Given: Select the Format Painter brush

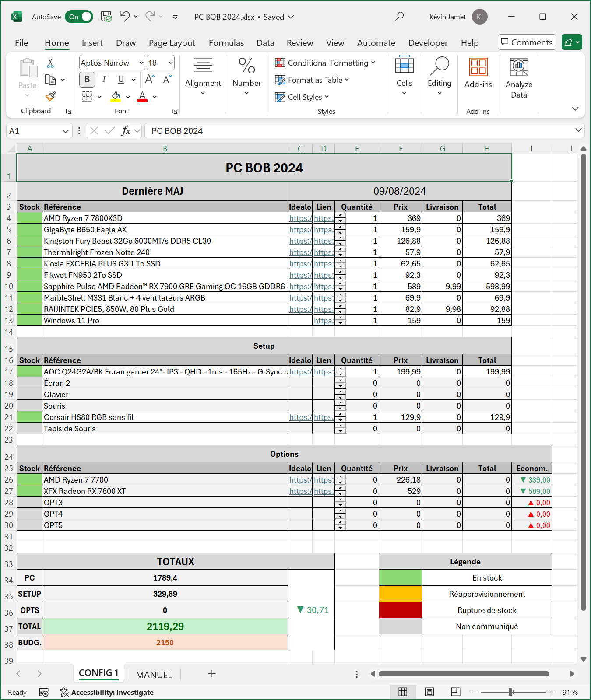Looking at the screenshot, I should pos(50,96).
